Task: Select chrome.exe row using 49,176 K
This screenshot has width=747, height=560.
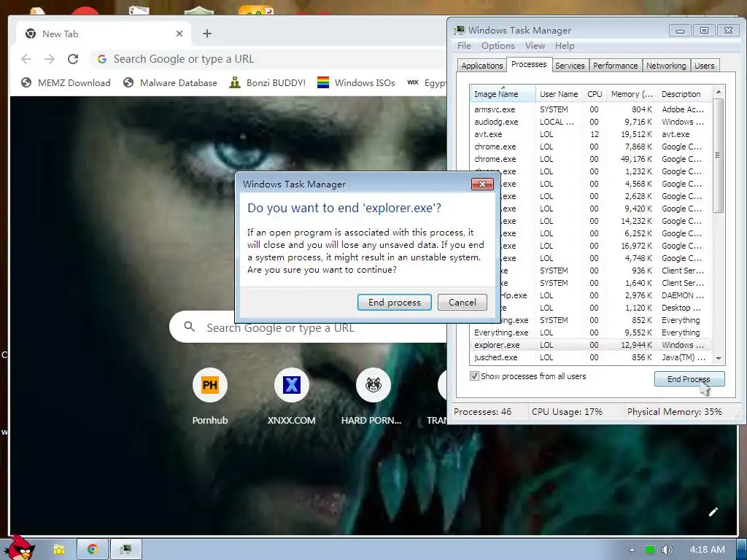Action: [x=590, y=158]
